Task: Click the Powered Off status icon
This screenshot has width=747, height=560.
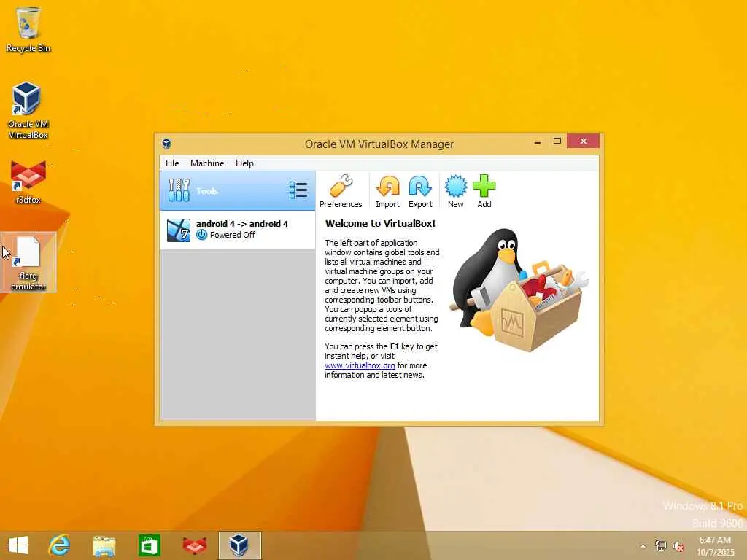Action: tap(201, 235)
